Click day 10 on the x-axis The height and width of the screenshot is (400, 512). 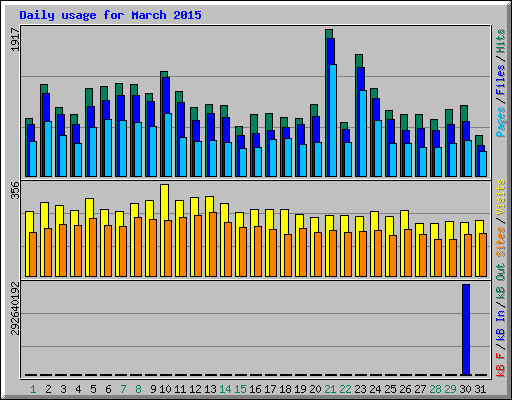[x=165, y=389]
